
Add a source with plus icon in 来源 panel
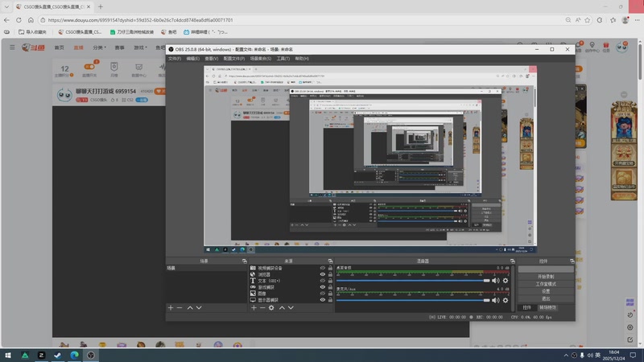(254, 307)
